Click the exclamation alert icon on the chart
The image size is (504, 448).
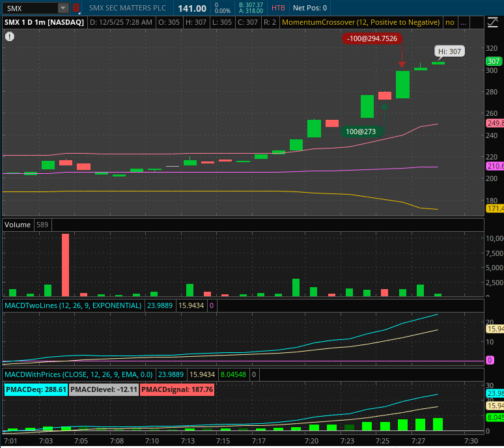(10, 36)
